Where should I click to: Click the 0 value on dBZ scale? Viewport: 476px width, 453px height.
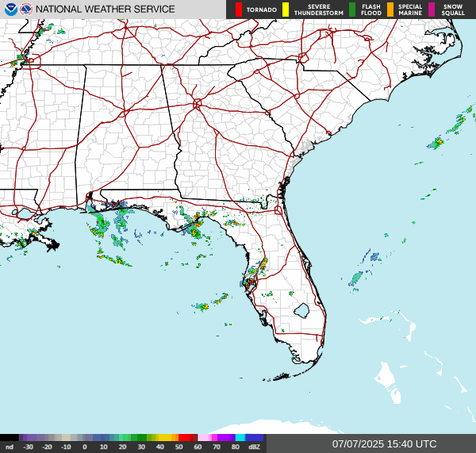tap(85, 447)
